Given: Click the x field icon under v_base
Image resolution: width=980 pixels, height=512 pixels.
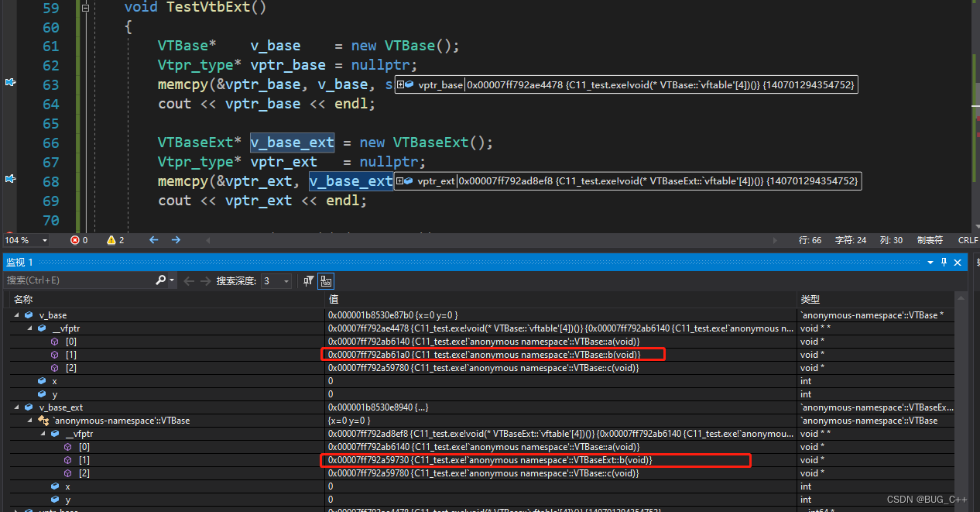Looking at the screenshot, I should (42, 381).
